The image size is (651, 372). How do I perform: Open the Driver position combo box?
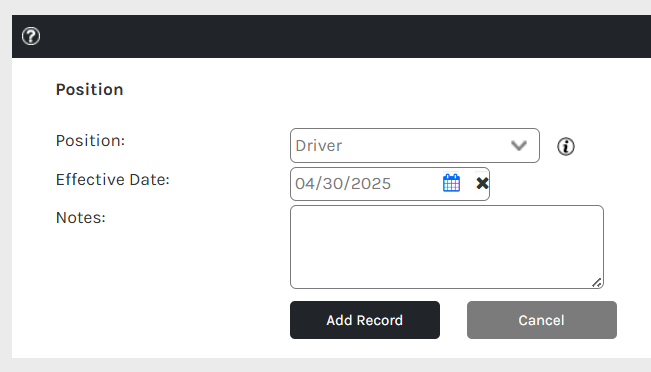coord(415,145)
